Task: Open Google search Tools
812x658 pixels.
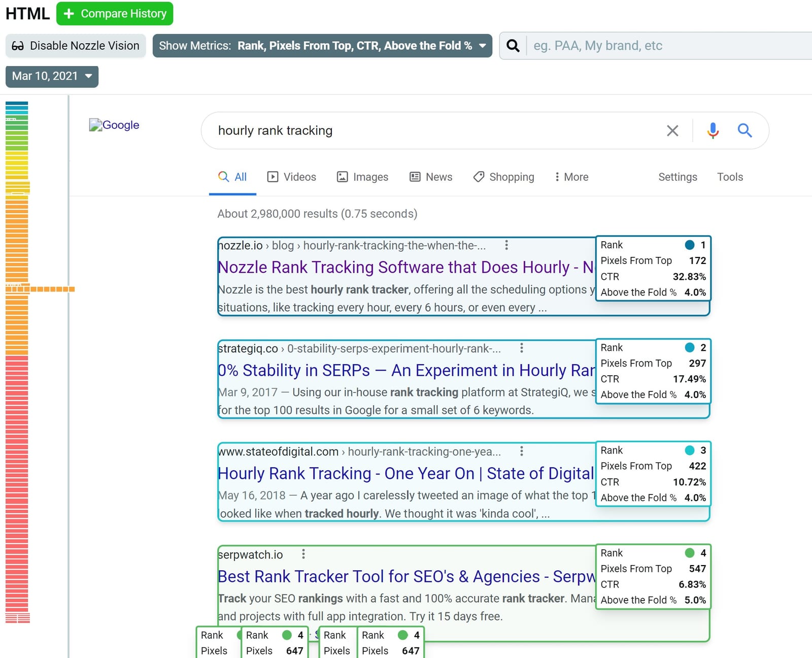Action: coord(730,177)
